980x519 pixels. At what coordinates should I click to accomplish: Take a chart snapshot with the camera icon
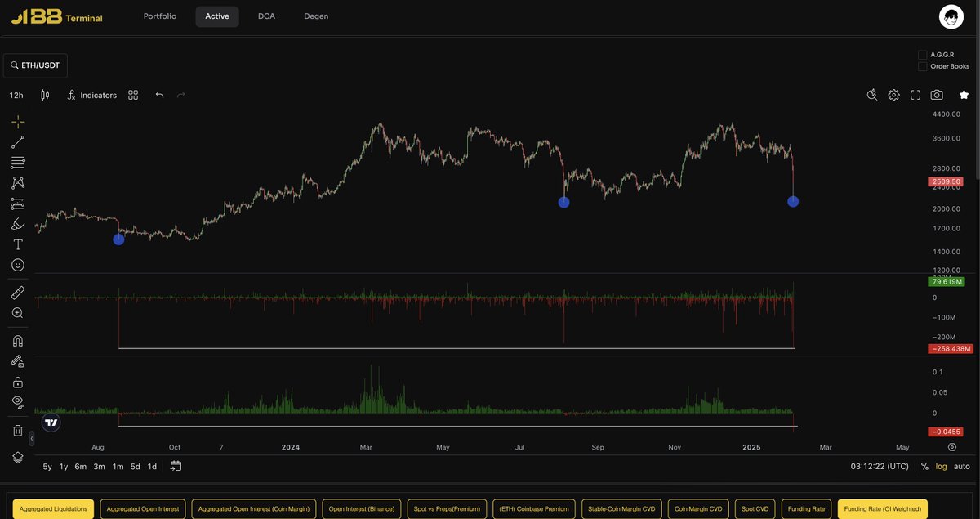(934, 93)
